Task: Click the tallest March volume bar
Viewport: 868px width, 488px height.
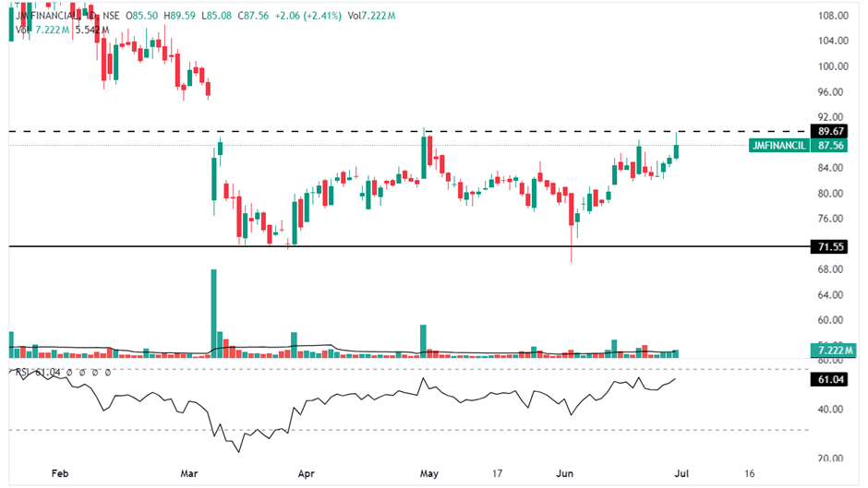Action: pyautogui.click(x=214, y=312)
